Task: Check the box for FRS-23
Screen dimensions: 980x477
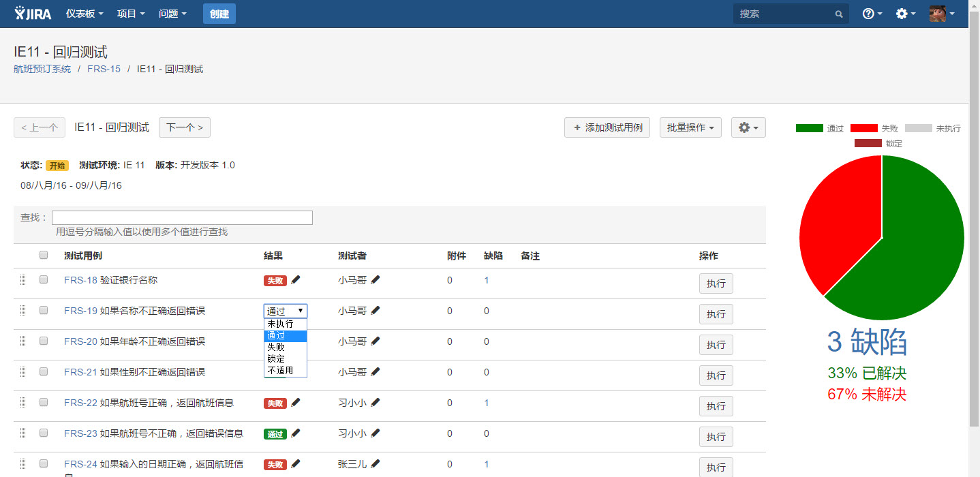Action: [x=44, y=433]
